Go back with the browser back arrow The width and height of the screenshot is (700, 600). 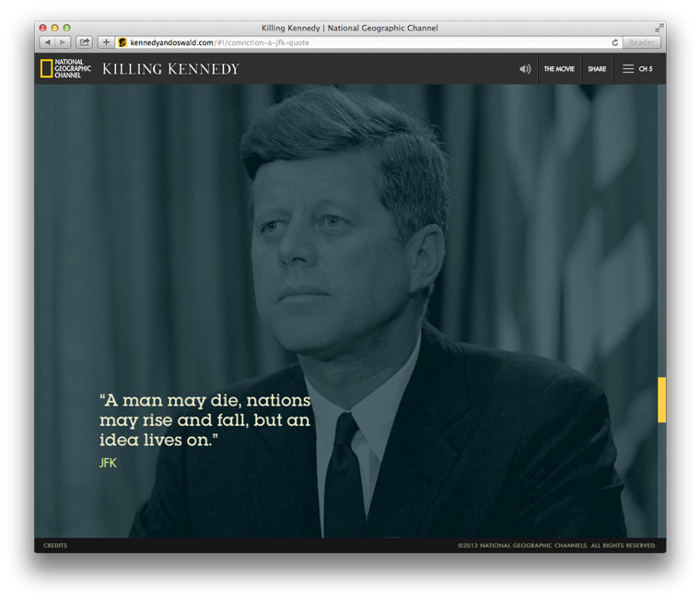click(x=47, y=42)
